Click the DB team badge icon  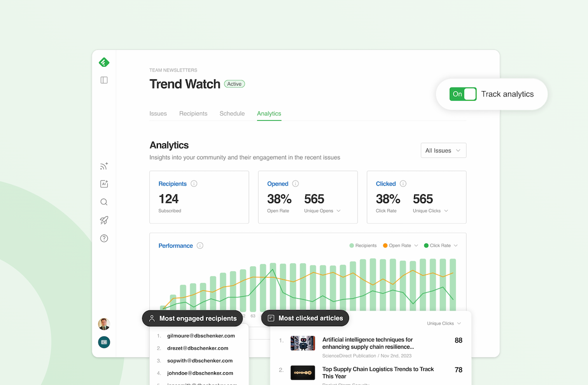pos(104,342)
